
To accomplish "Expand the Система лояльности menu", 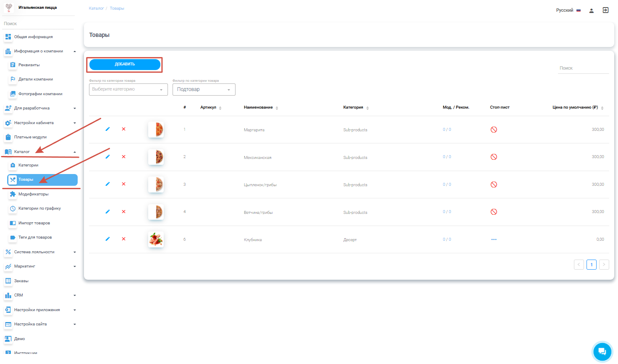I will (40, 252).
